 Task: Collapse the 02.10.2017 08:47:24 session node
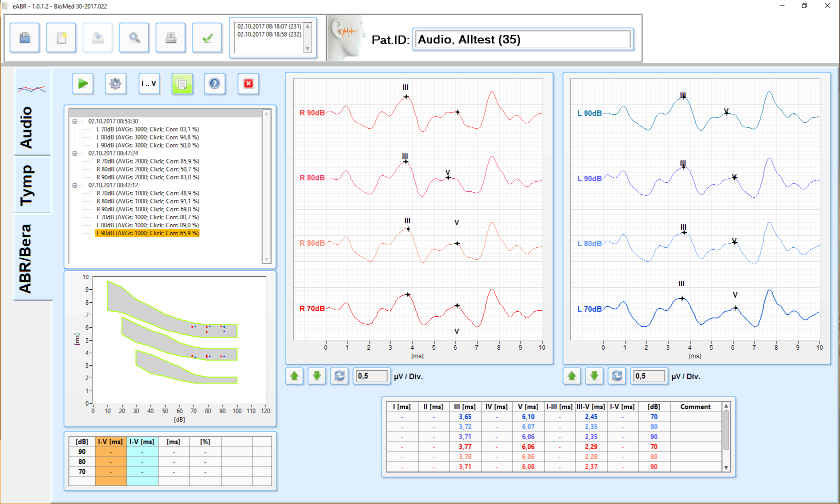coord(74,153)
